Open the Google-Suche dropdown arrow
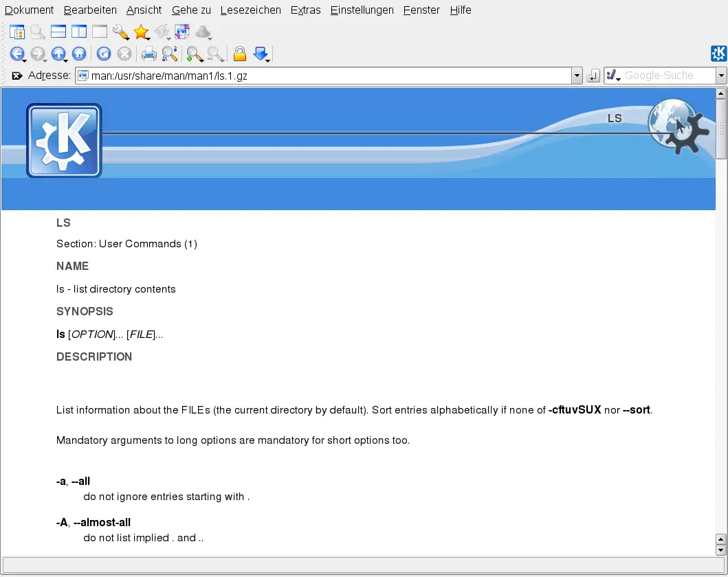The width and height of the screenshot is (728, 577). click(x=721, y=76)
